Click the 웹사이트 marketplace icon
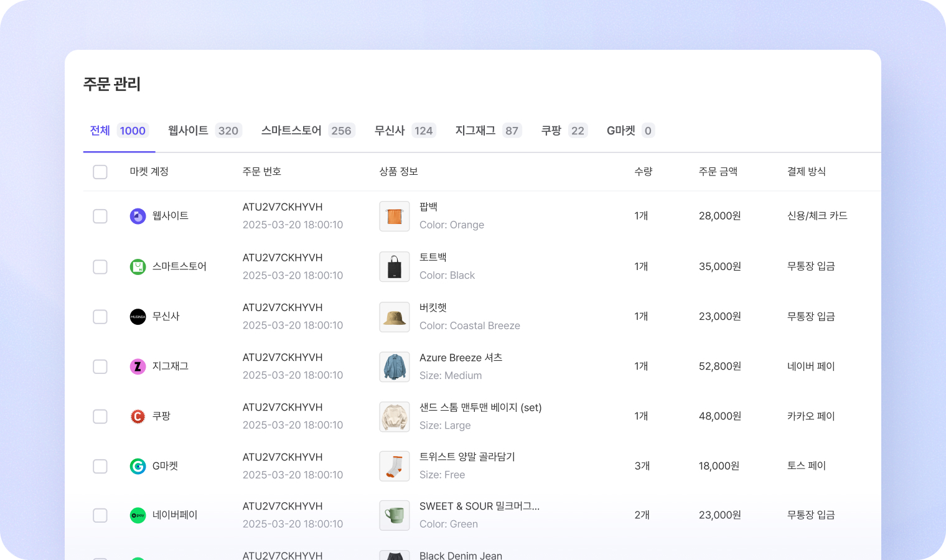 pyautogui.click(x=138, y=216)
